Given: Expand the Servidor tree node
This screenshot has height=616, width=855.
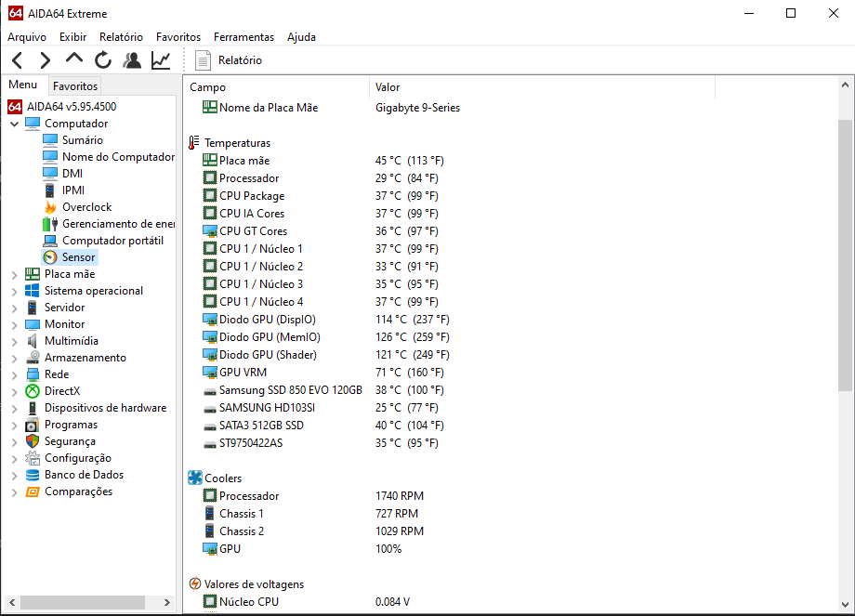Looking at the screenshot, I should pyautogui.click(x=15, y=308).
